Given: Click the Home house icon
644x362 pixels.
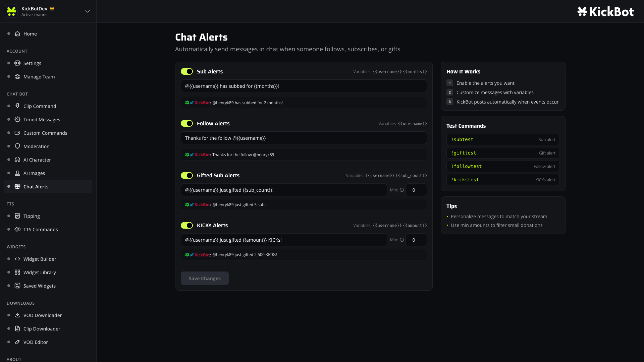Looking at the screenshot, I should click(17, 34).
